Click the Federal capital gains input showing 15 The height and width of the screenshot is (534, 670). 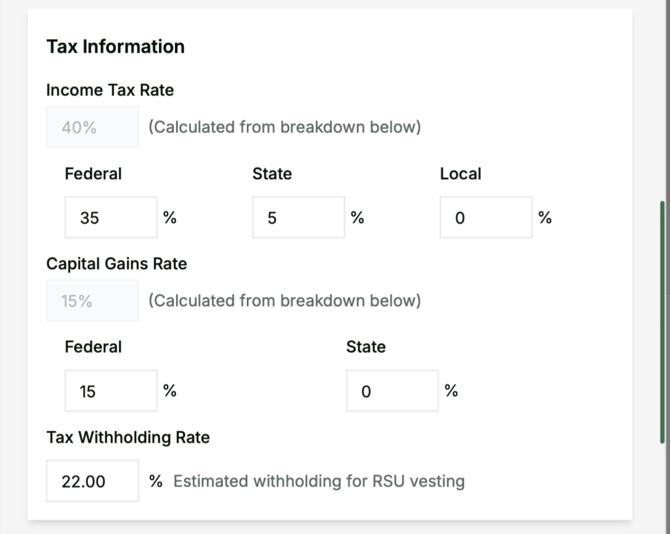(110, 391)
